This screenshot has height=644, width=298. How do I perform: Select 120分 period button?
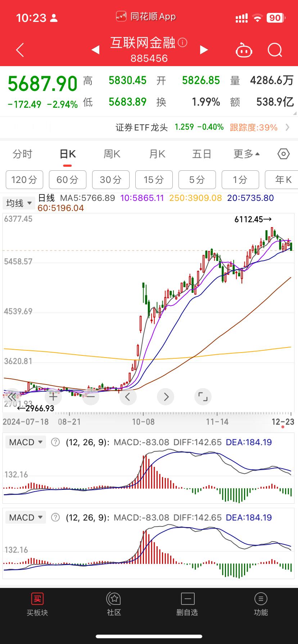[24, 179]
